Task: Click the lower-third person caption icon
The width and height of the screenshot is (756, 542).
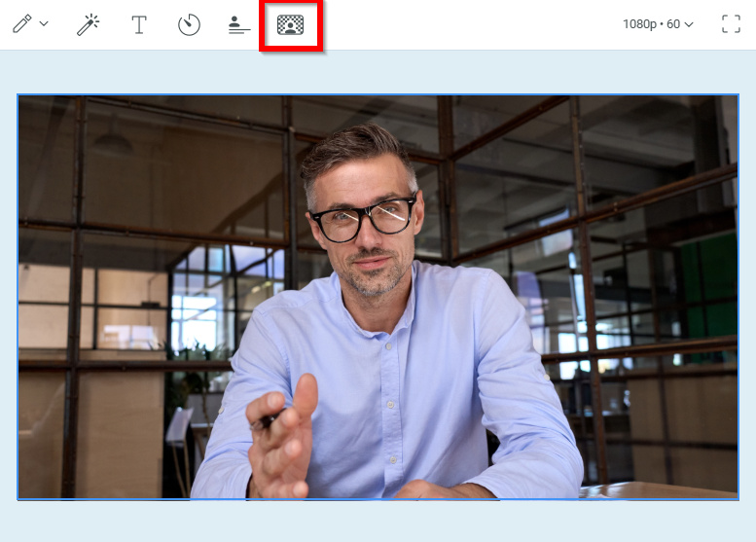Action: [239, 24]
